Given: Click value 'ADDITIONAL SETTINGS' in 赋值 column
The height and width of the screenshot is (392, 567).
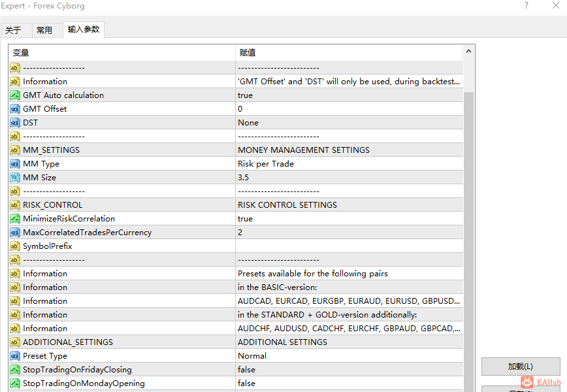Looking at the screenshot, I should click(282, 342).
